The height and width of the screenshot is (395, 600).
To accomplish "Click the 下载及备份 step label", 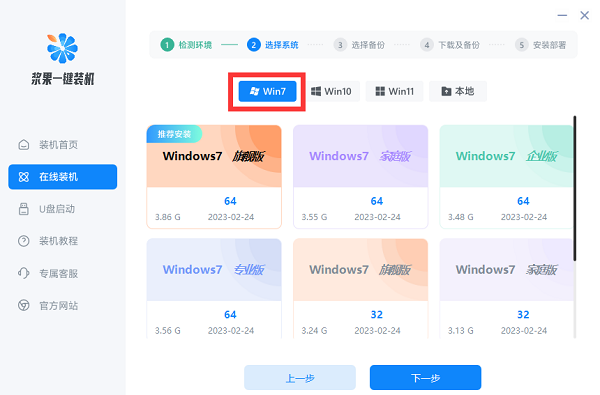I will tap(459, 45).
